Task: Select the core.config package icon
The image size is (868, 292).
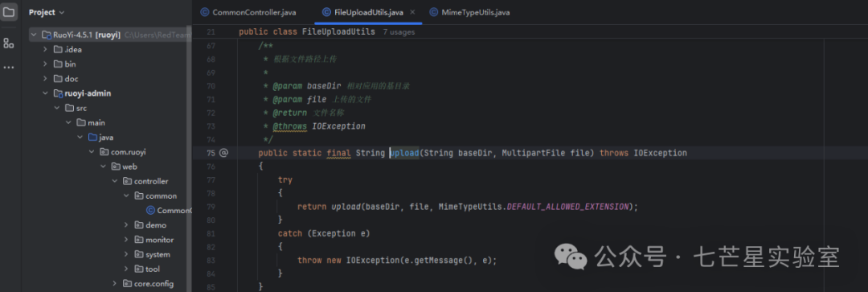Action: 127,284
